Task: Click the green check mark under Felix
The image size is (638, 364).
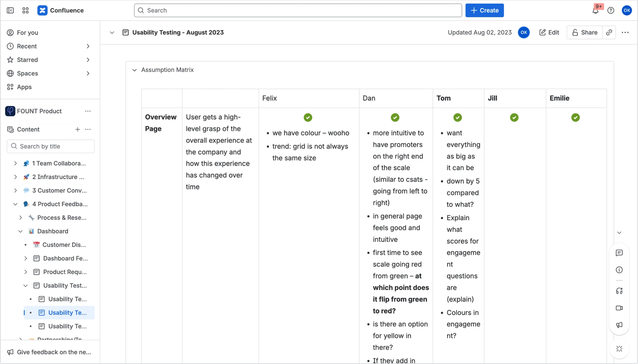Action: click(308, 118)
